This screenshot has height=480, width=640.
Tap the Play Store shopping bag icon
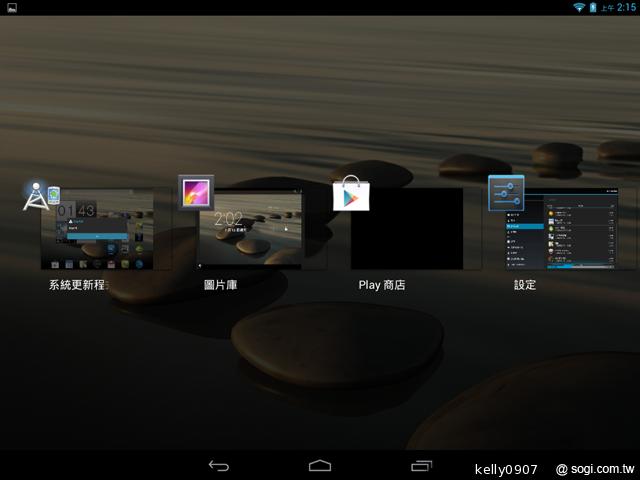click(351, 193)
